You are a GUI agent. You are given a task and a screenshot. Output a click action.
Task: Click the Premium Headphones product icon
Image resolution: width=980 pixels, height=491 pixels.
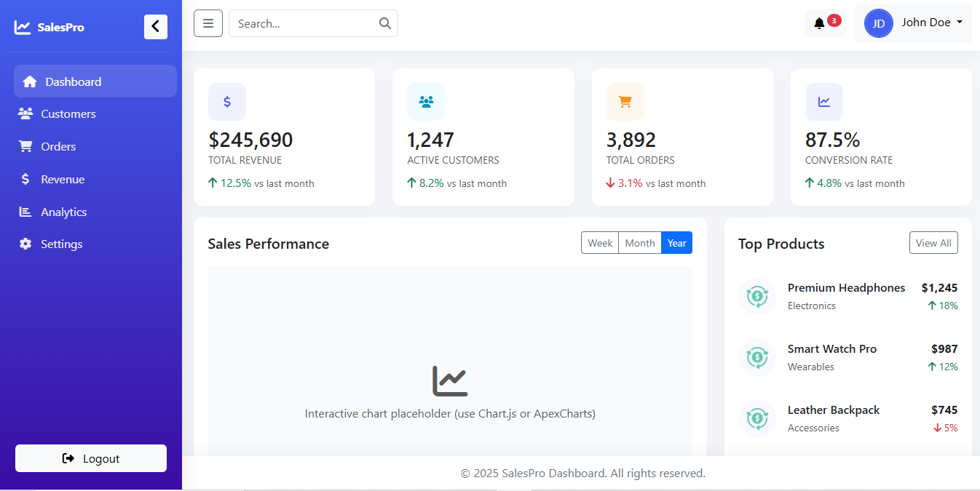[x=757, y=297]
